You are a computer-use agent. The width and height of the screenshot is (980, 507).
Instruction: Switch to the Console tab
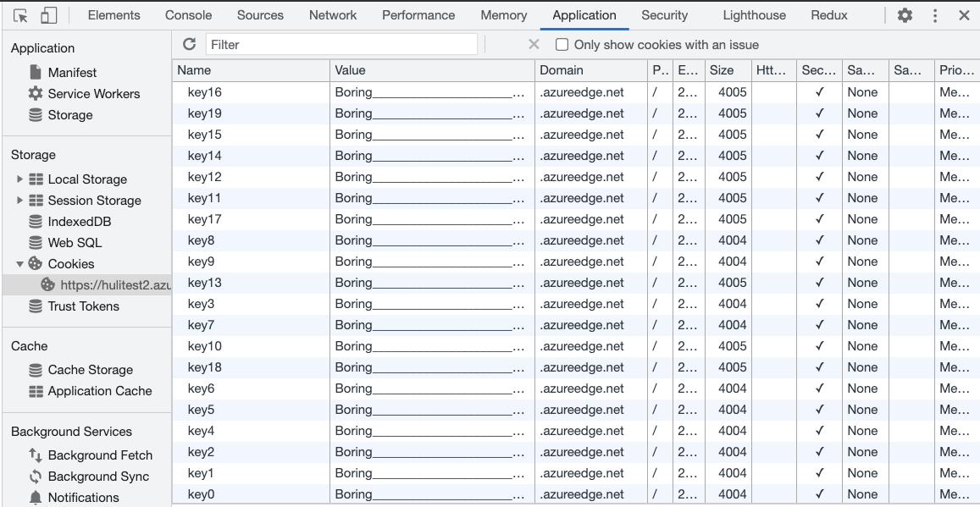pyautogui.click(x=188, y=15)
